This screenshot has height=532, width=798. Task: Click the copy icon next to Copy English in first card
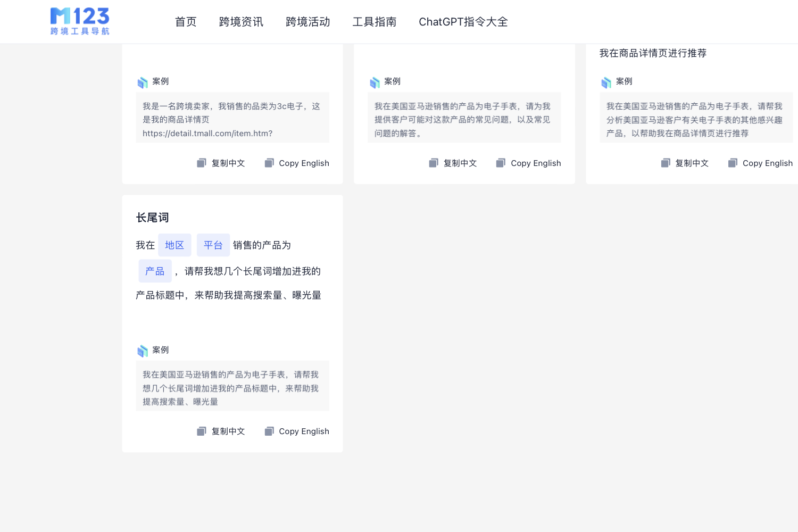pos(269,163)
